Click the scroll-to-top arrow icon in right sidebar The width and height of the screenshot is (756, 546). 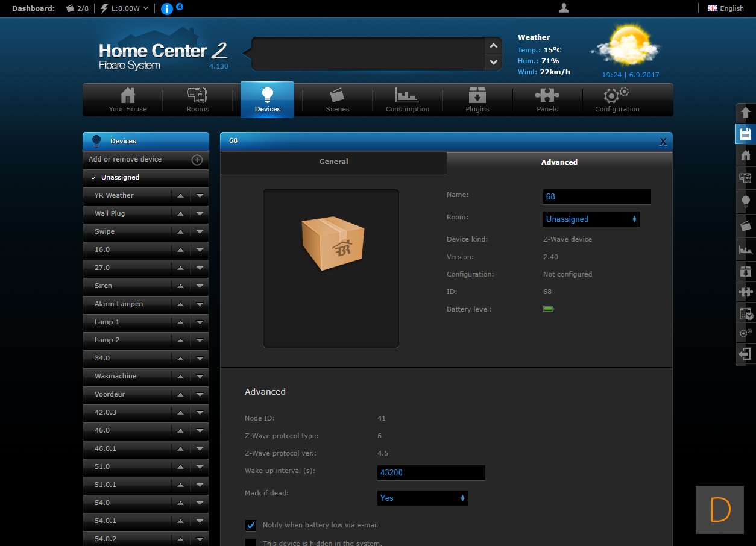coord(745,113)
